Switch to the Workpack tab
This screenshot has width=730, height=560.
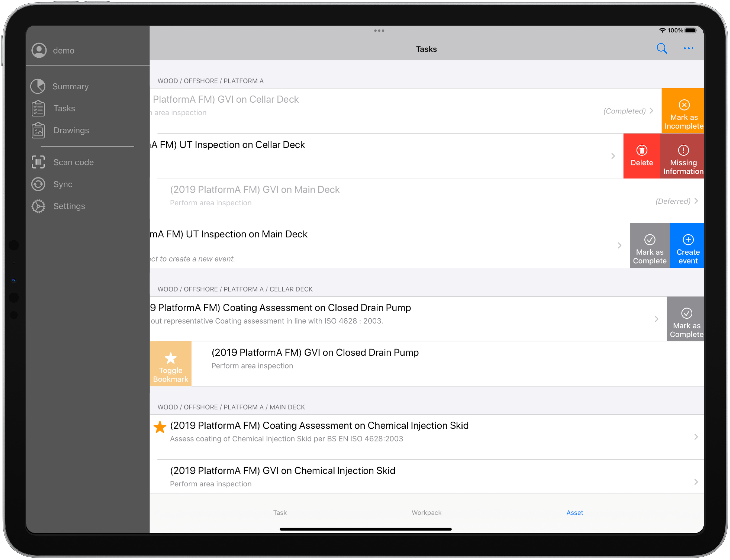click(x=426, y=512)
